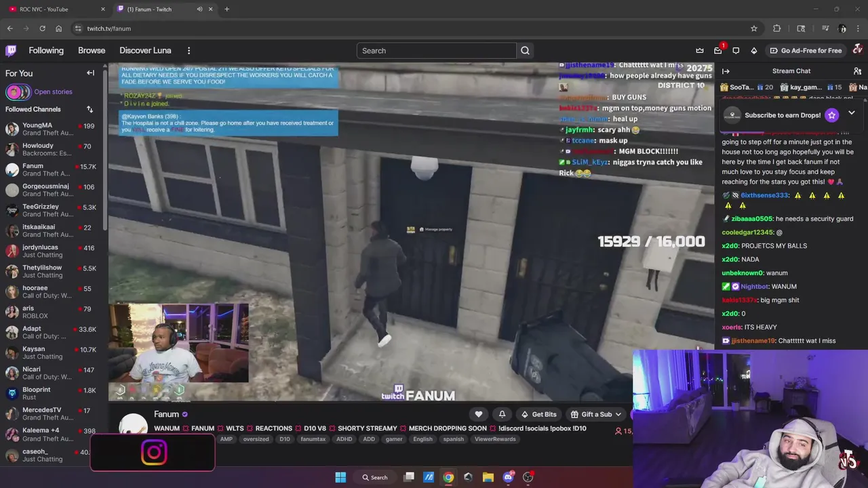Open Howloudy channel in sidebar
This screenshot has height=488, width=868.
pyautogui.click(x=52, y=149)
